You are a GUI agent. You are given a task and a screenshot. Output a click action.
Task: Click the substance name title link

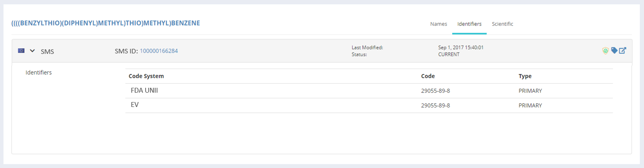point(105,23)
